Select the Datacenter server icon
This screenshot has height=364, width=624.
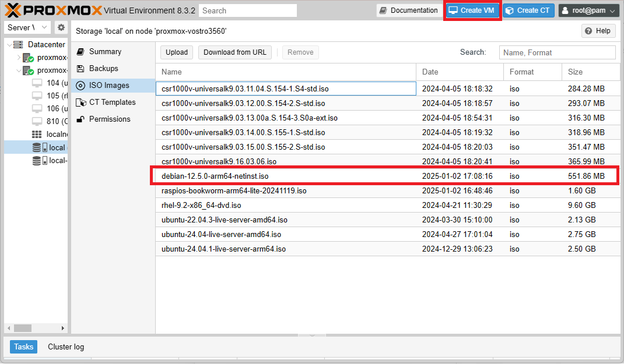pos(18,44)
